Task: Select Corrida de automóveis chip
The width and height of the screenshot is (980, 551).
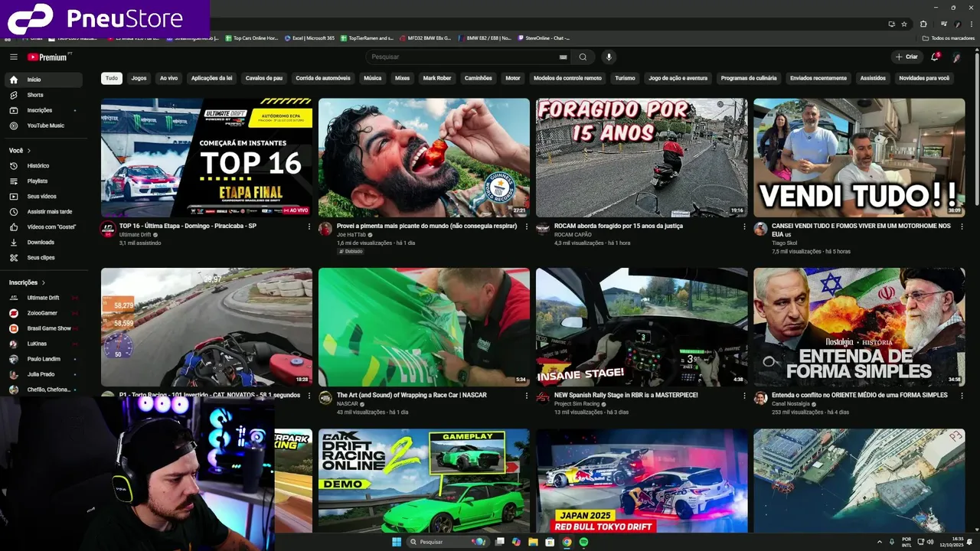Action: [x=323, y=78]
